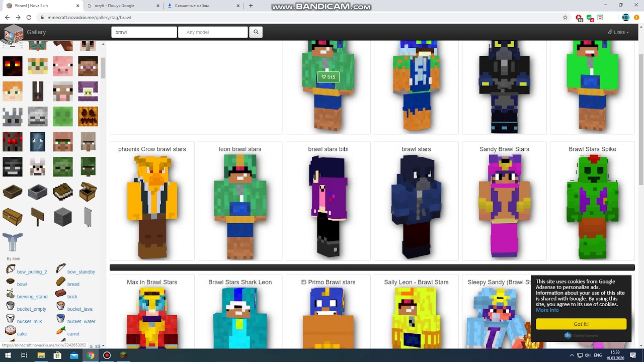This screenshot has width=644, height=362.
Task: Choose the gray stone block icon
Action: pos(63,217)
